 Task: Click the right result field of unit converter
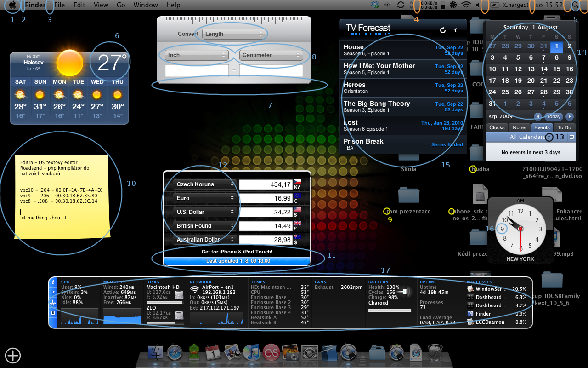271,70
